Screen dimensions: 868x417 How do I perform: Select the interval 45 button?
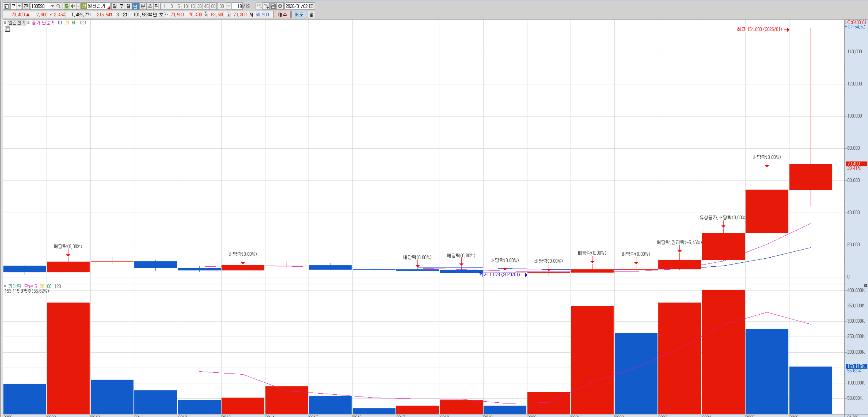coord(206,6)
